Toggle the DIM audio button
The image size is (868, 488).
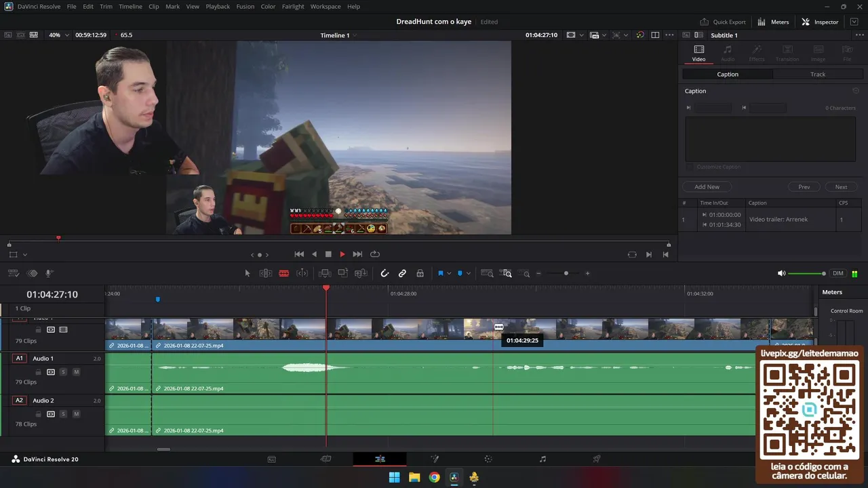(838, 273)
